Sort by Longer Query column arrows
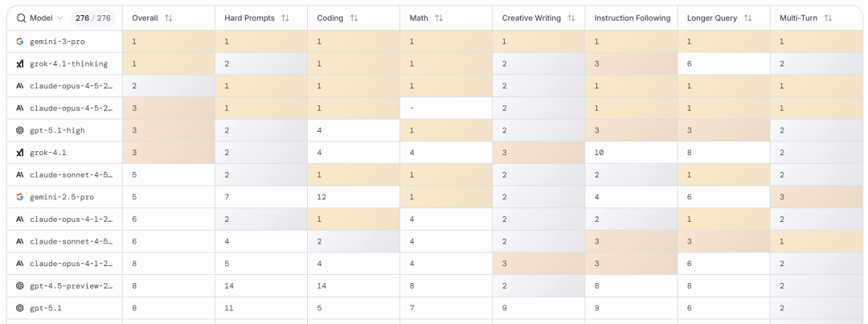This screenshot has height=324, width=868. pyautogui.click(x=747, y=18)
